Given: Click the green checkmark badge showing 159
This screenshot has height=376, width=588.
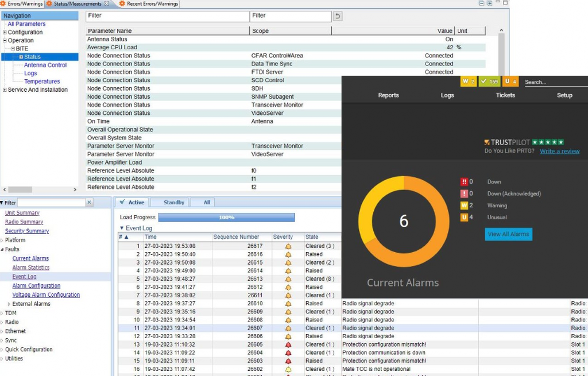Looking at the screenshot, I should point(490,82).
